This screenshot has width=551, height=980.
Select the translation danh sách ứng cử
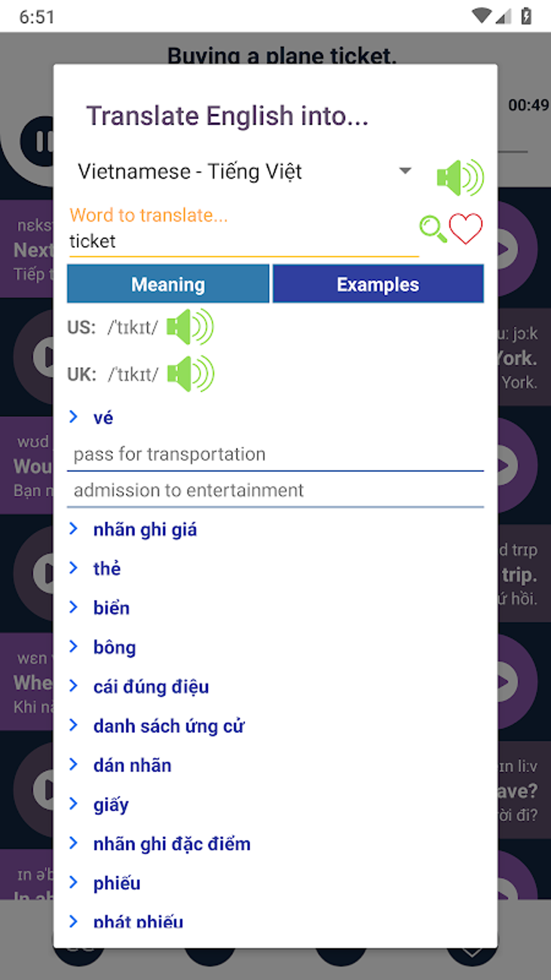(169, 725)
